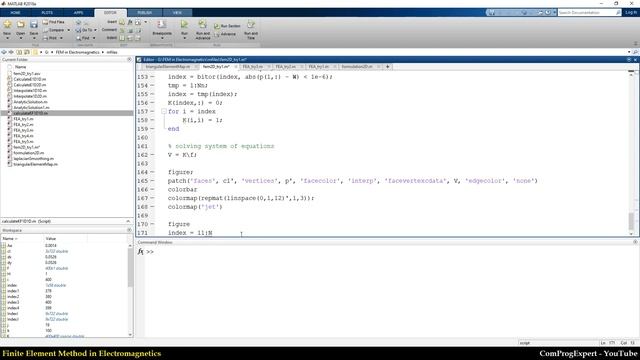Click the Workspace vertical scrollbar
This screenshot has height=360, width=640.
tap(130, 267)
